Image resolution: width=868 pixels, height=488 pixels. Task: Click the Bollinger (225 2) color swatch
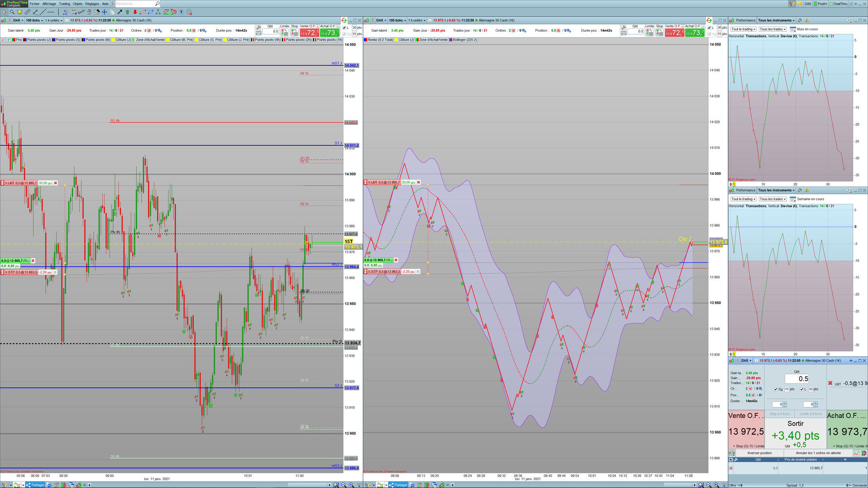(451, 40)
